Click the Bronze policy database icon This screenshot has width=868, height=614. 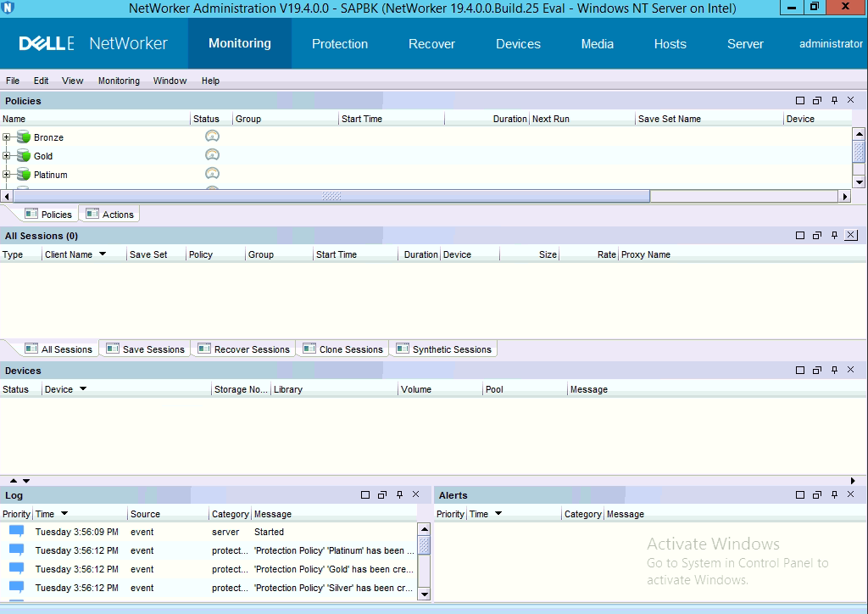(x=24, y=137)
